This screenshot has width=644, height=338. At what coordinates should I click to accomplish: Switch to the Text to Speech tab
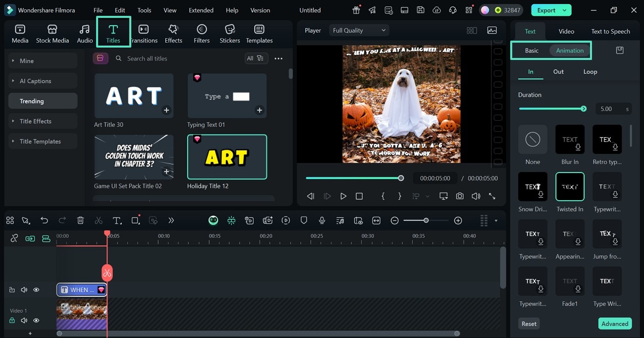coord(610,31)
